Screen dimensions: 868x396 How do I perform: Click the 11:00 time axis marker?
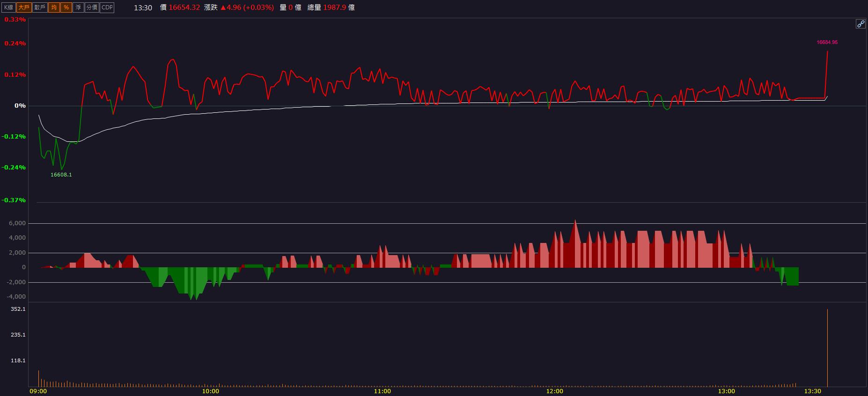(x=383, y=391)
